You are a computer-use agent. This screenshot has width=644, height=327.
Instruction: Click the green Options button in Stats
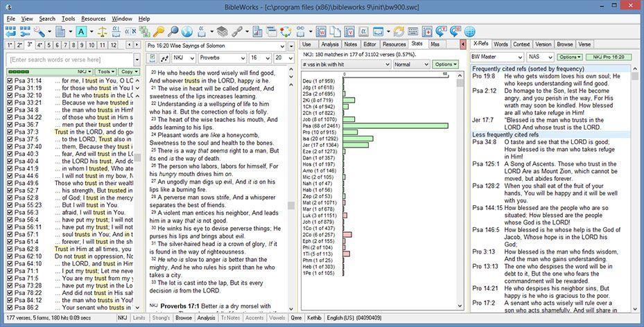click(446, 64)
